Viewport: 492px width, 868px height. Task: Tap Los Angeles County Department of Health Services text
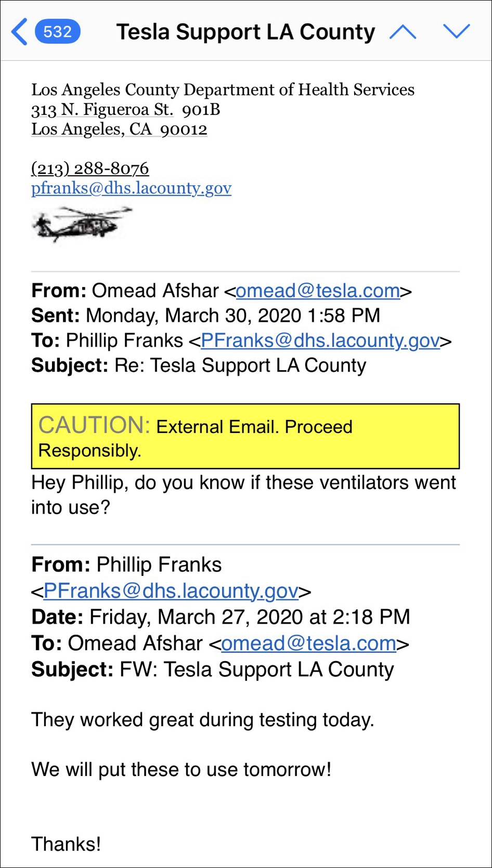coord(223,90)
